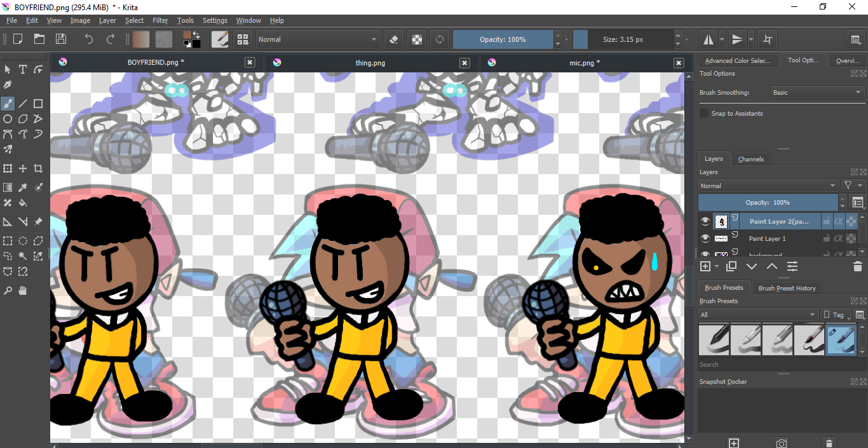The width and height of the screenshot is (868, 448).
Task: Move the layer down with the arrow
Action: pos(752,266)
